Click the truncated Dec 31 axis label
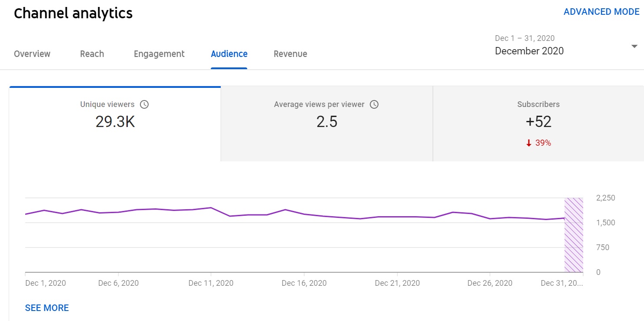Screen dimensions: 644x321 point(562,283)
